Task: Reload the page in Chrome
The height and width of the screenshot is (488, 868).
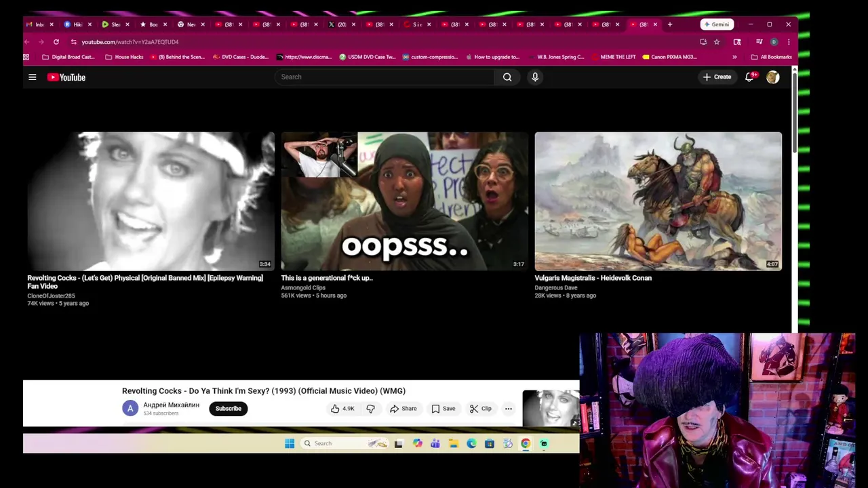Action: coord(56,42)
